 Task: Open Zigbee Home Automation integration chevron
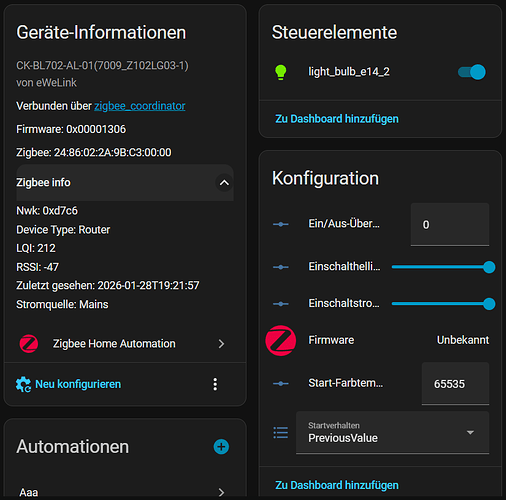(221, 344)
